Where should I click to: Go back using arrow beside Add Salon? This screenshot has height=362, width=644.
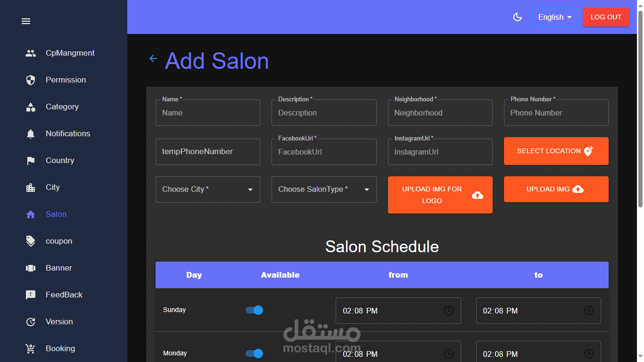153,58
